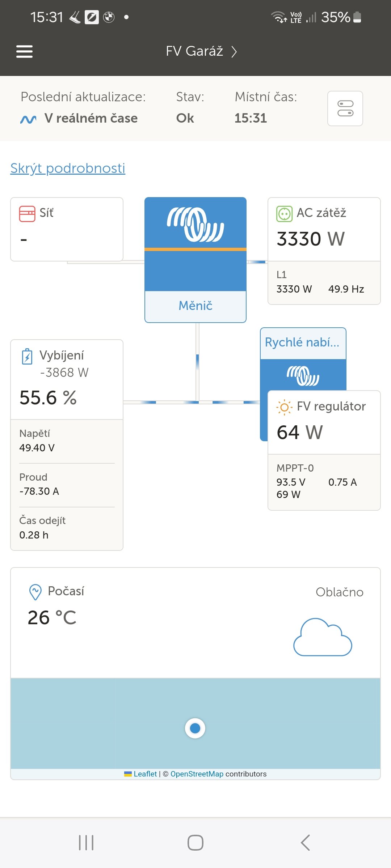This screenshot has height=868, width=391.
Task: Tap the Victron logo on inverter tile
Action: [195, 224]
